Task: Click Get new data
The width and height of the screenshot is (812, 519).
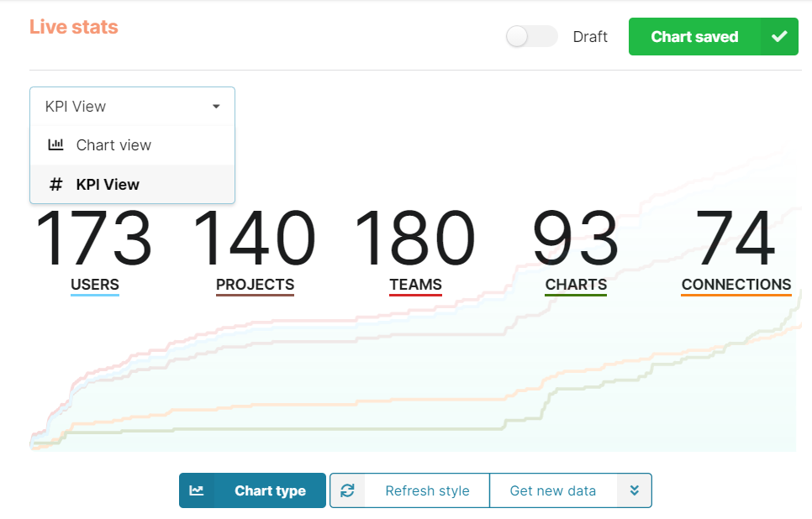Action: click(x=553, y=490)
